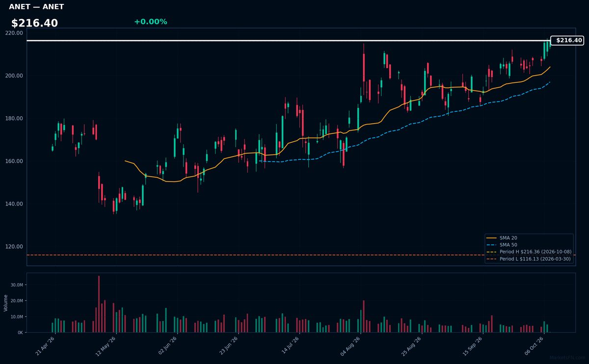Select the $216.40 price heading
The image size is (589, 364).
(x=34, y=23)
